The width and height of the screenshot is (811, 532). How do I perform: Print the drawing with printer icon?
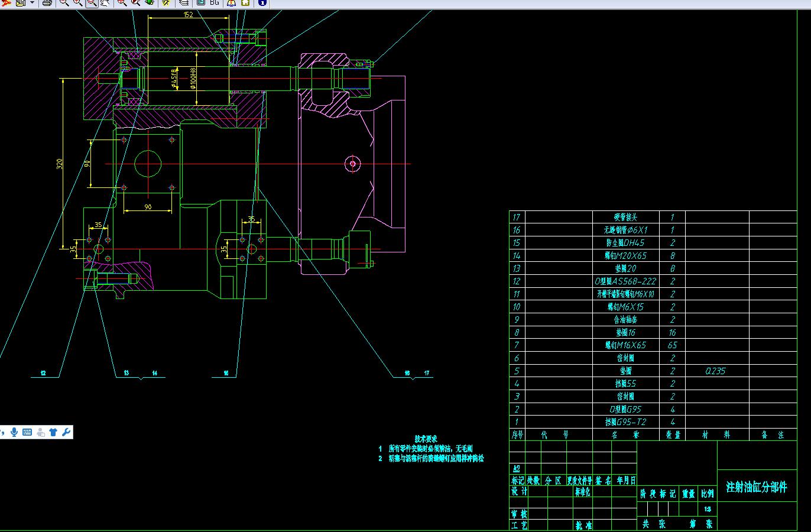coord(47,2)
